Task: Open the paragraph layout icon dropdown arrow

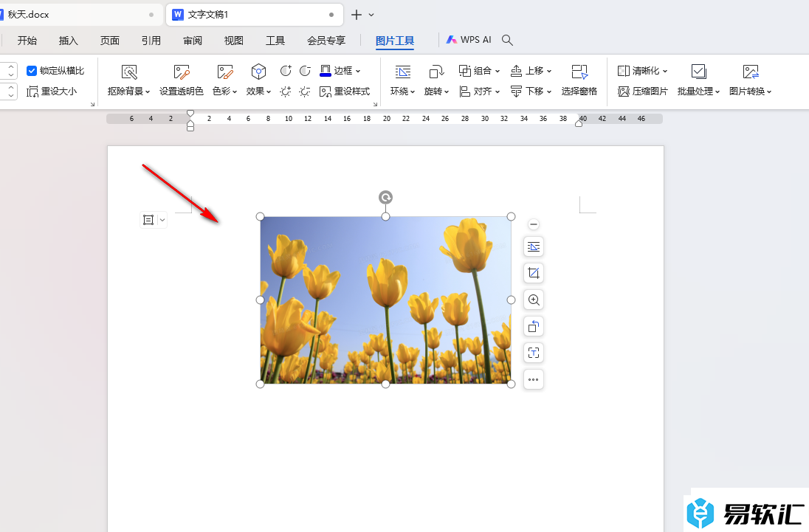Action: pos(162,220)
